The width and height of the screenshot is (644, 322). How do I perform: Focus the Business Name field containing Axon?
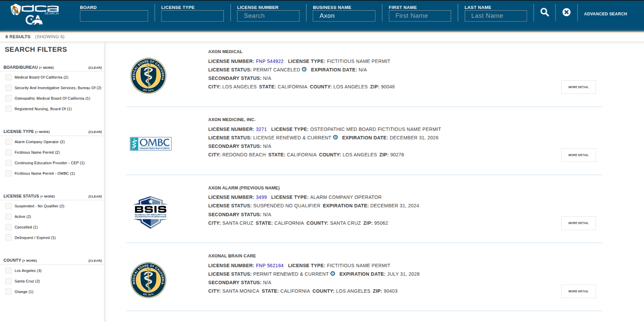344,16
